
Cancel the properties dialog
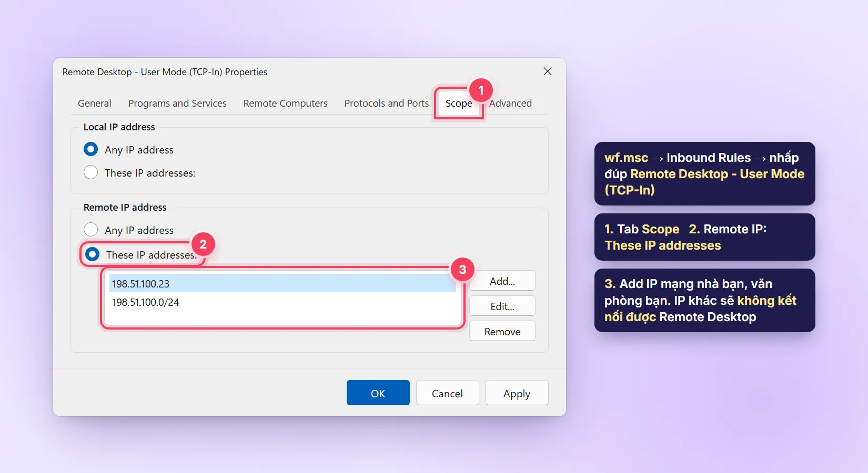point(448,393)
